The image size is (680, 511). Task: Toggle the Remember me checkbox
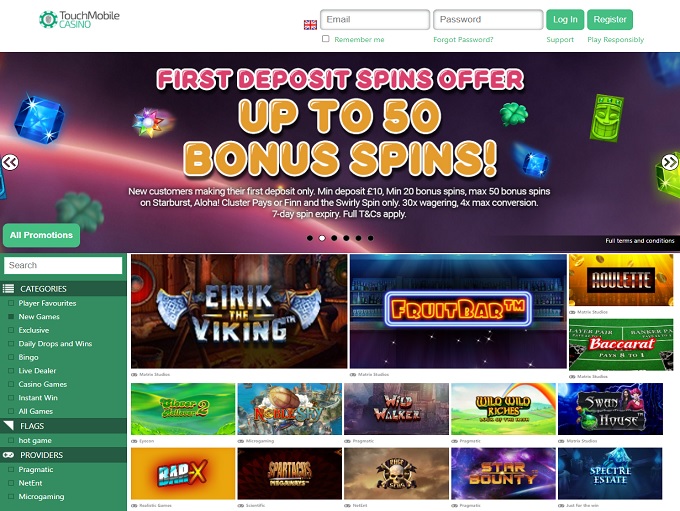tap(326, 39)
